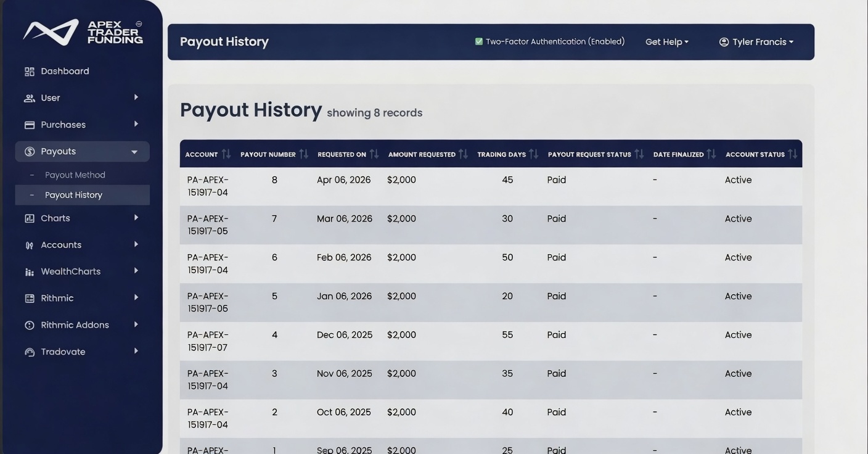868x454 pixels.
Task: Click the Accounts candlestick icon
Action: click(x=29, y=245)
